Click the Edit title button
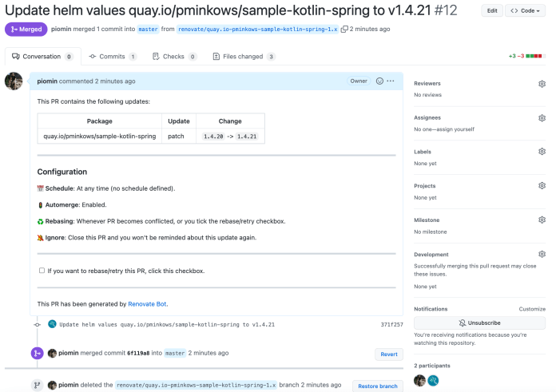The height and width of the screenshot is (392, 556). pos(492,10)
